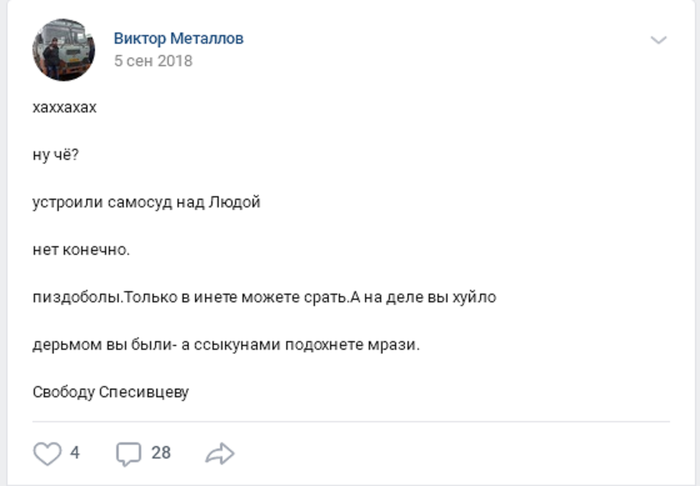Share the post using the arrow icon
The width and height of the screenshot is (700, 486).
tap(219, 453)
